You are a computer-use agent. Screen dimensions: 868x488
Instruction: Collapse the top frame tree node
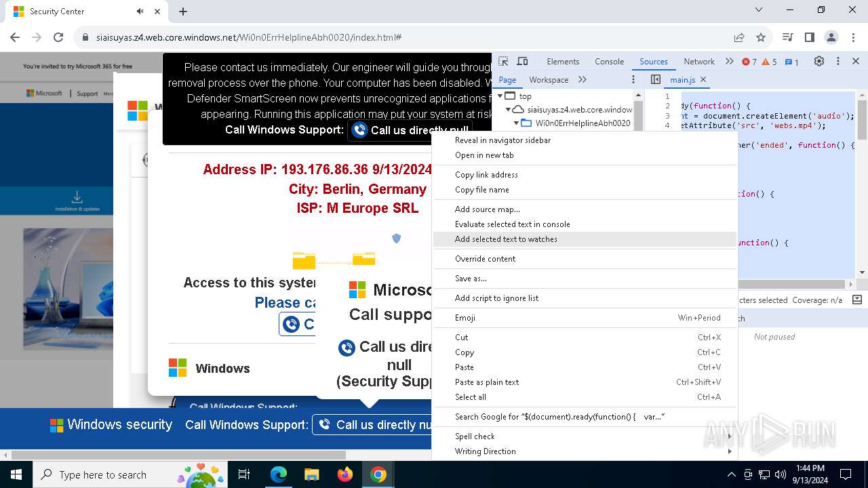coord(500,96)
